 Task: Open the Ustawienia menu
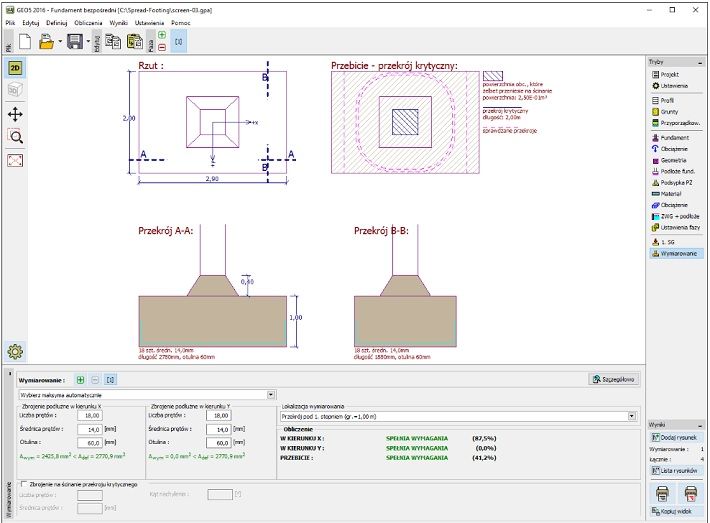coord(149,23)
